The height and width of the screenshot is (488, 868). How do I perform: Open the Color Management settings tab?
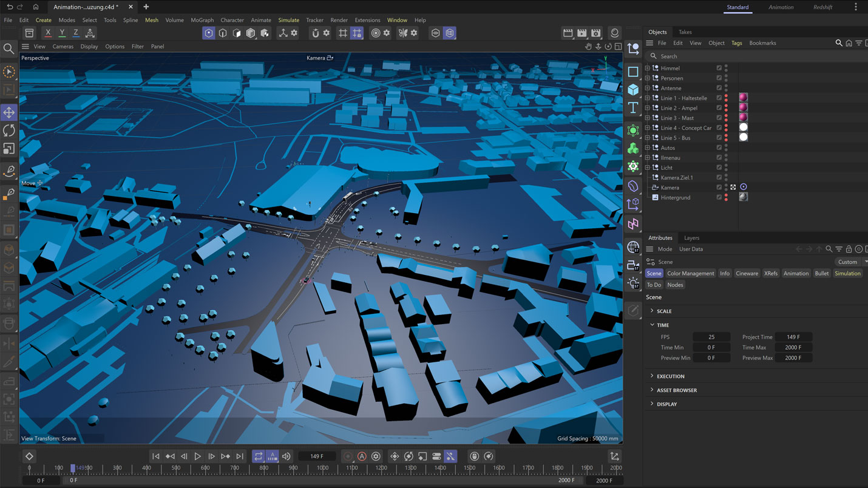691,274
